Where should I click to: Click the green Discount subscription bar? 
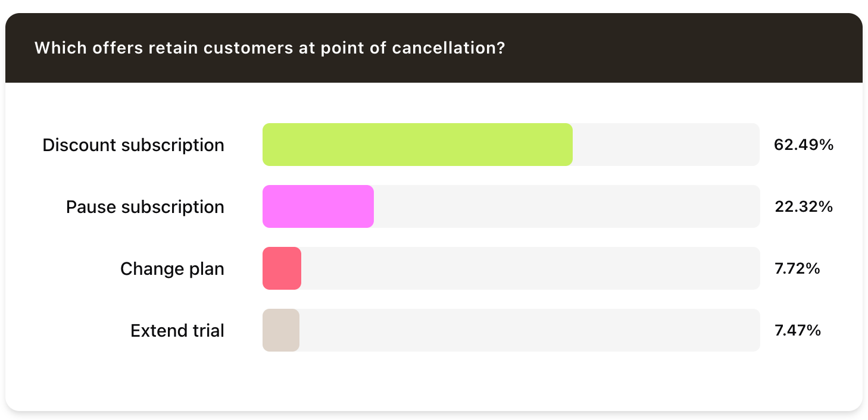pos(417,145)
